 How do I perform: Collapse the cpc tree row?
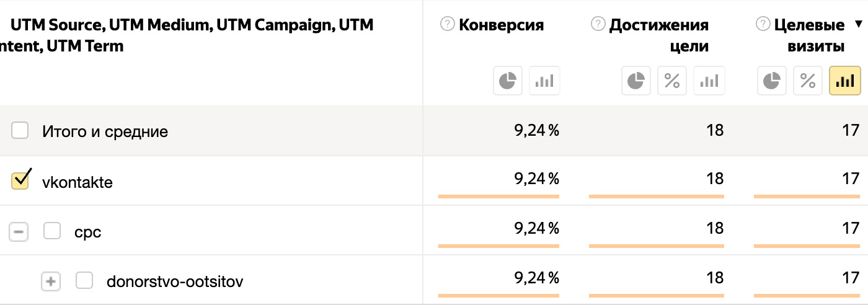[19, 232]
